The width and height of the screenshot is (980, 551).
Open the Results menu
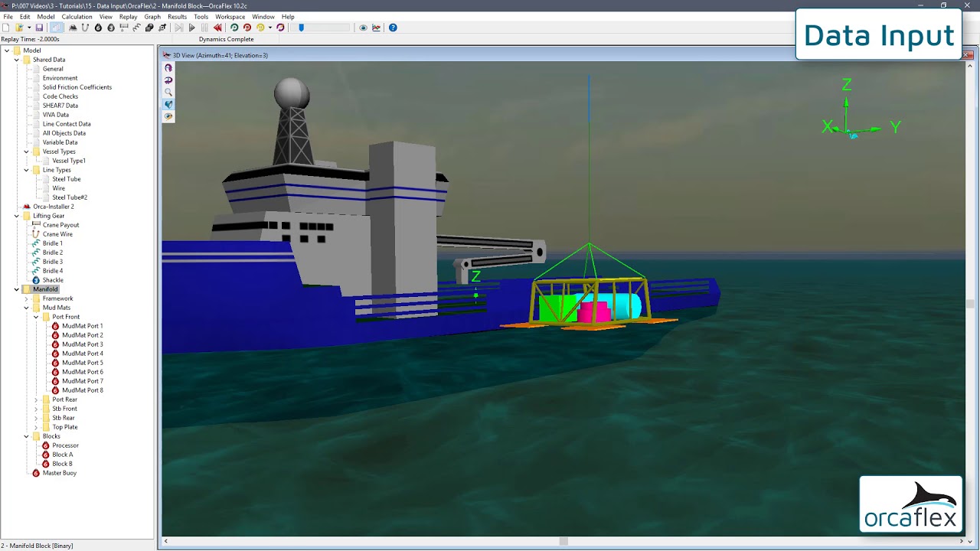(x=177, y=16)
